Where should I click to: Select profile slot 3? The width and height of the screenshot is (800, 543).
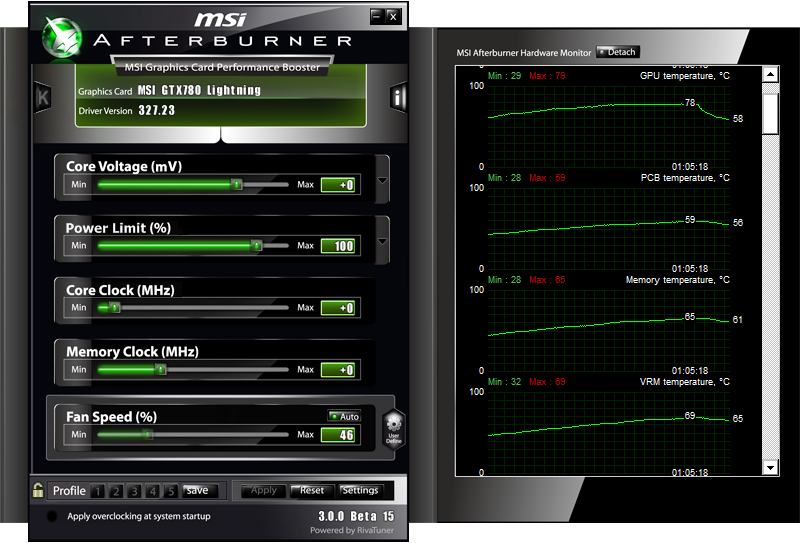click(x=134, y=491)
